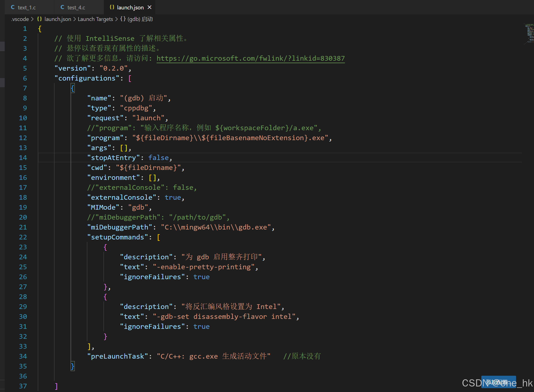Viewport: 534px width, 392px height.
Task: Switch to the text_1.c tab
Action: click(x=26, y=7)
